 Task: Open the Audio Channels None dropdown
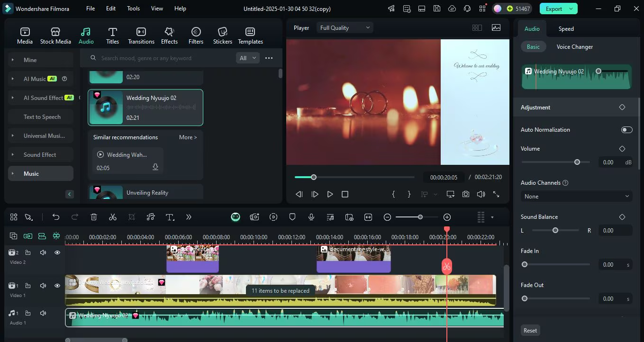tap(576, 196)
